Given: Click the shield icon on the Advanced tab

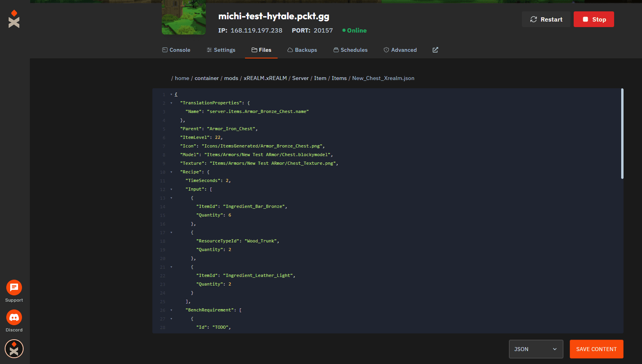Looking at the screenshot, I should [386, 50].
